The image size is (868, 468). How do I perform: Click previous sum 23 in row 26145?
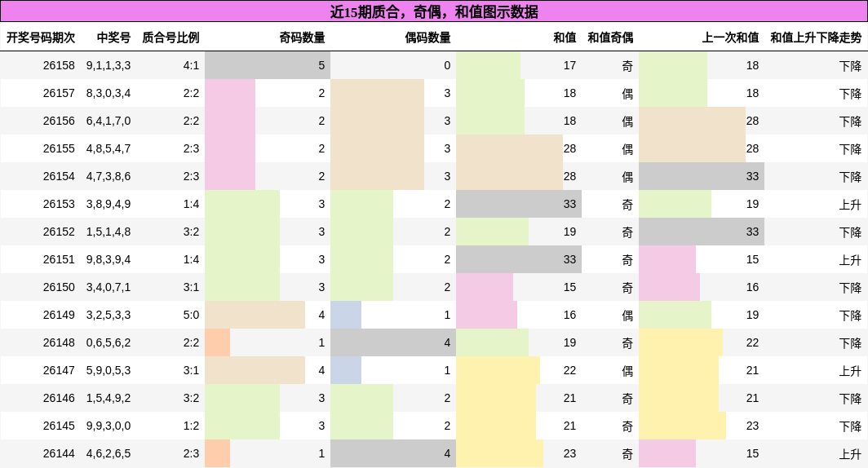pos(752,426)
